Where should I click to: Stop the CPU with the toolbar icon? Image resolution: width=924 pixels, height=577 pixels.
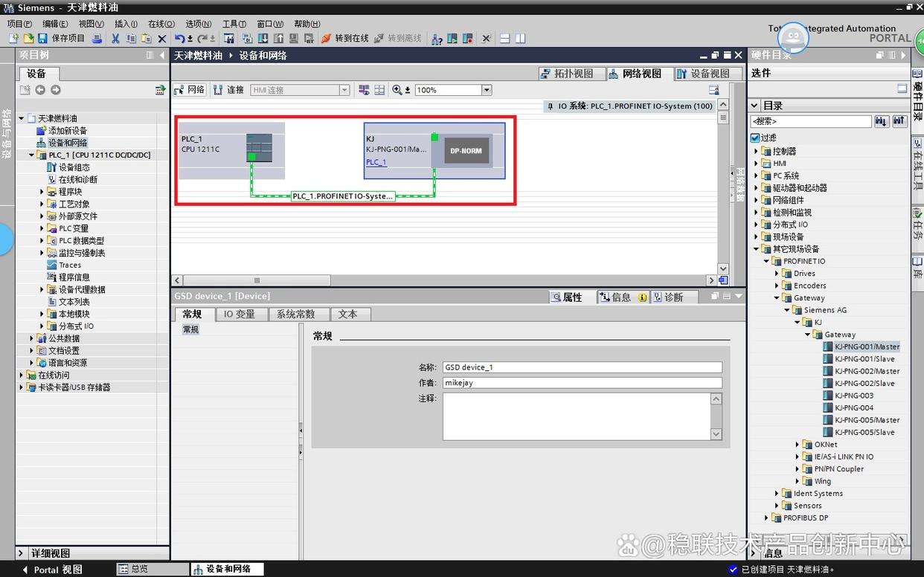click(467, 39)
